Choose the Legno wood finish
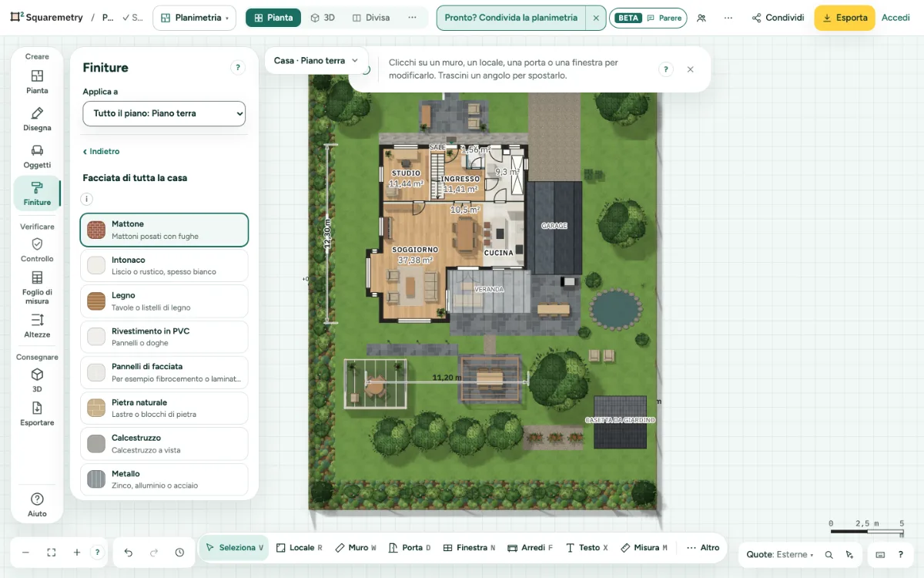The image size is (924, 578). 164,301
